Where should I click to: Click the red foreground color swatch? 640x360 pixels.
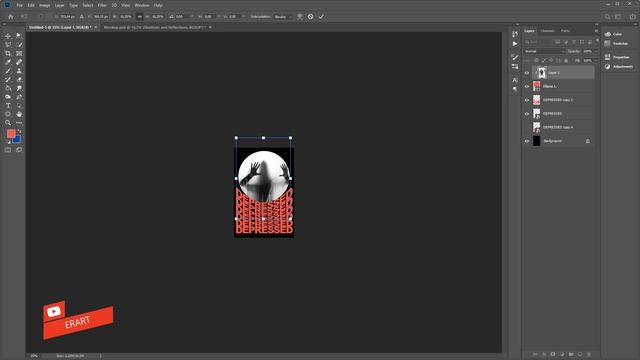11,133
